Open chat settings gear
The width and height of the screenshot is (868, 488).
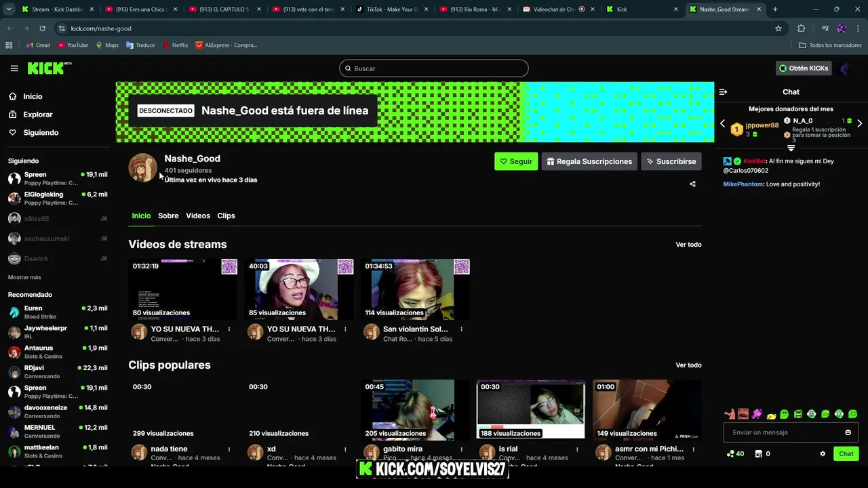tap(823, 454)
